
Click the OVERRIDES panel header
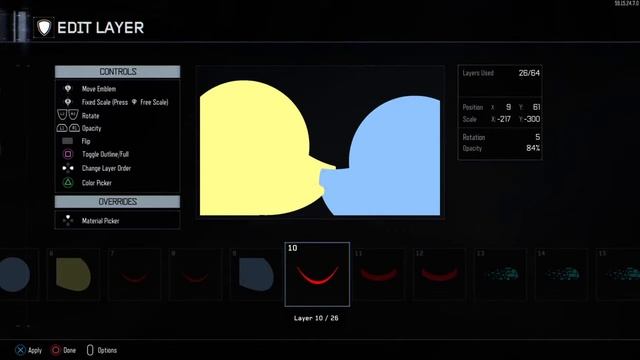[x=118, y=202]
